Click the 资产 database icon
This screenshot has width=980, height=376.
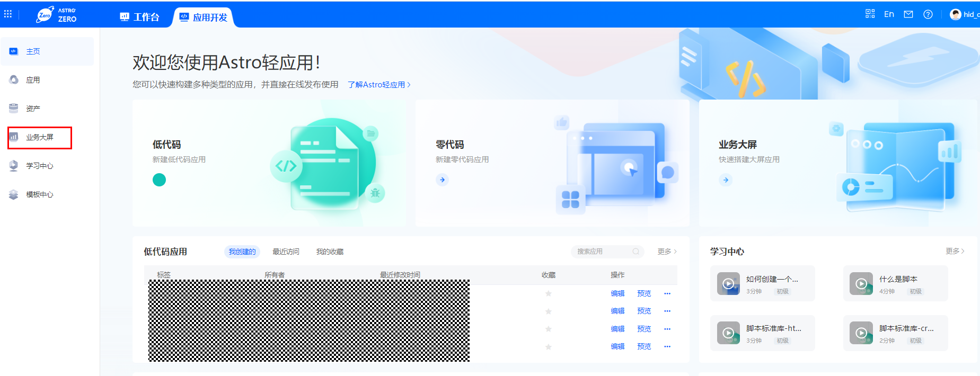pyautogui.click(x=14, y=109)
